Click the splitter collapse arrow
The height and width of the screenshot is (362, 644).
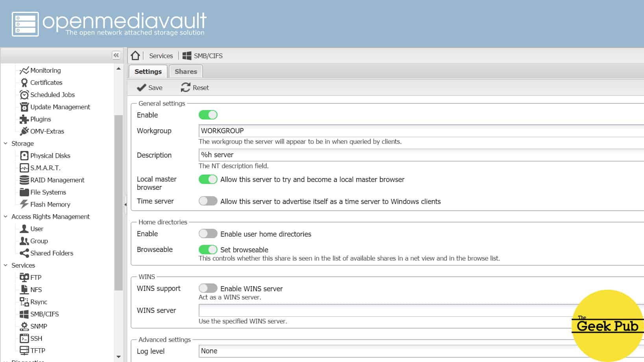[x=125, y=204]
